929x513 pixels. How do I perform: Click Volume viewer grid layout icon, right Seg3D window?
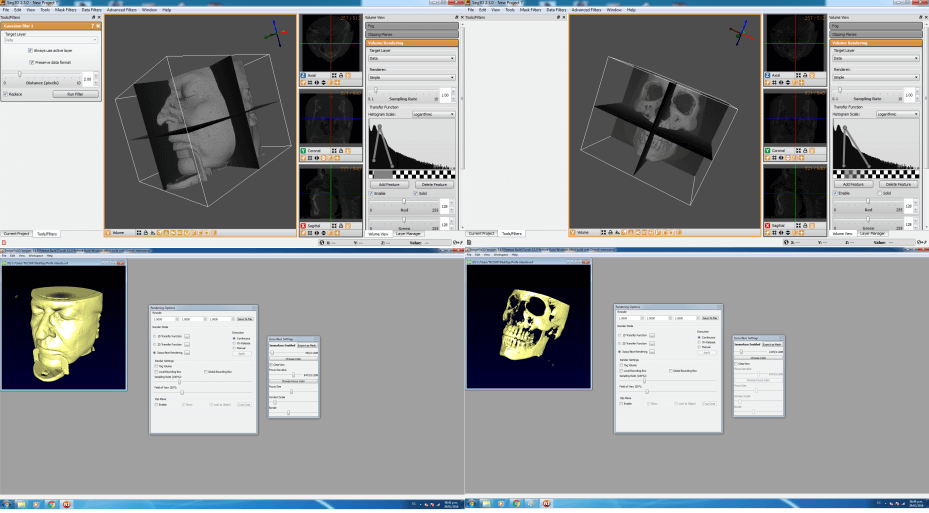603,233
